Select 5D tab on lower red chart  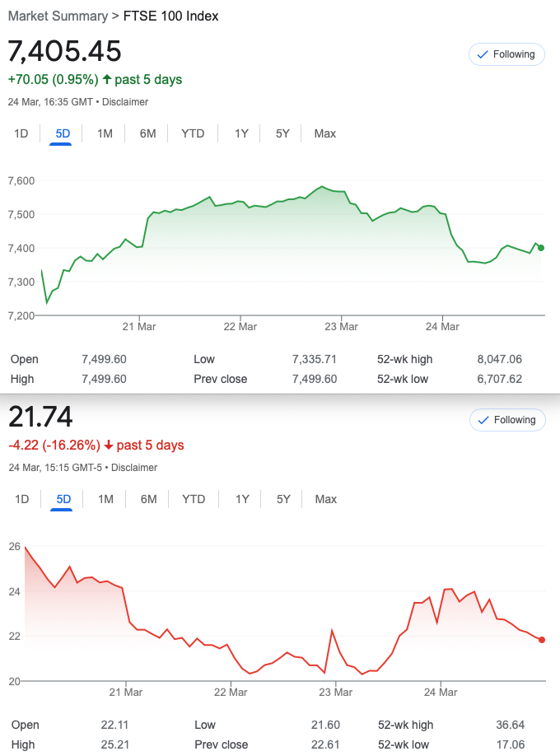pos(63,499)
